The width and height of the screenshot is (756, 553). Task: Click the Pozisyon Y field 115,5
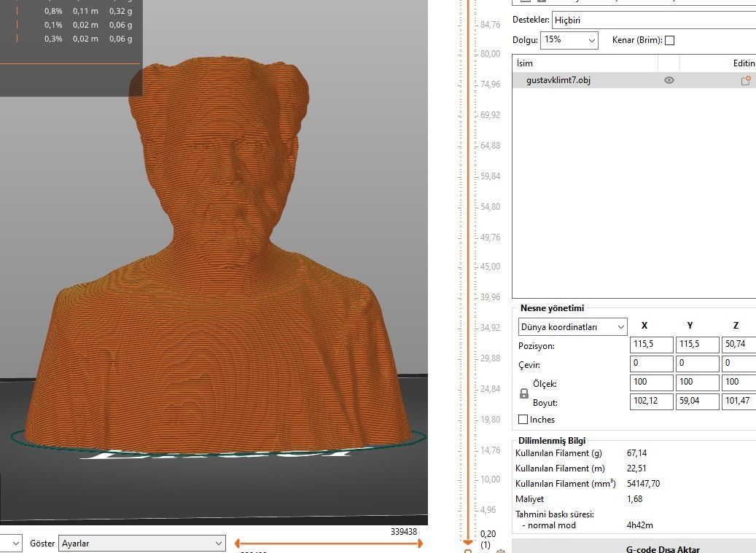tap(697, 345)
